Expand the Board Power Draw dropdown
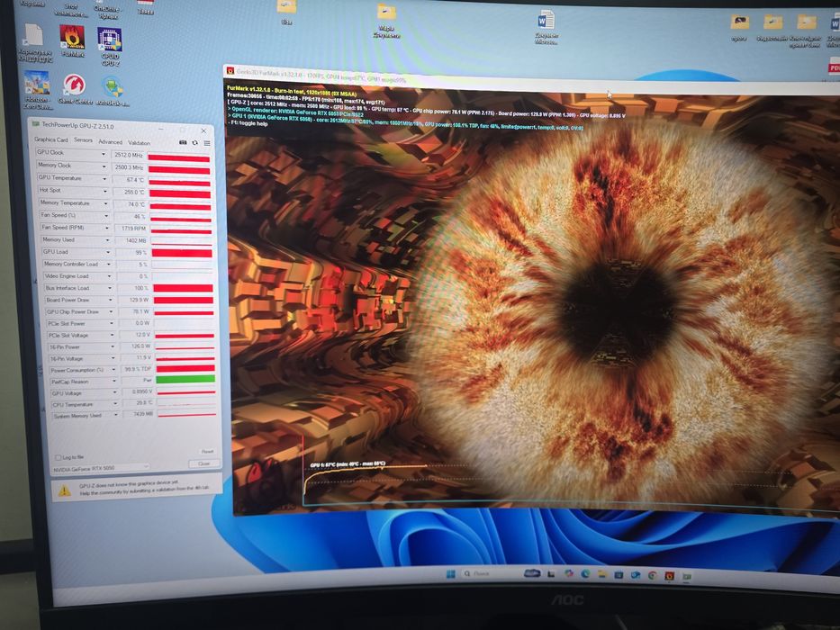 (x=111, y=300)
